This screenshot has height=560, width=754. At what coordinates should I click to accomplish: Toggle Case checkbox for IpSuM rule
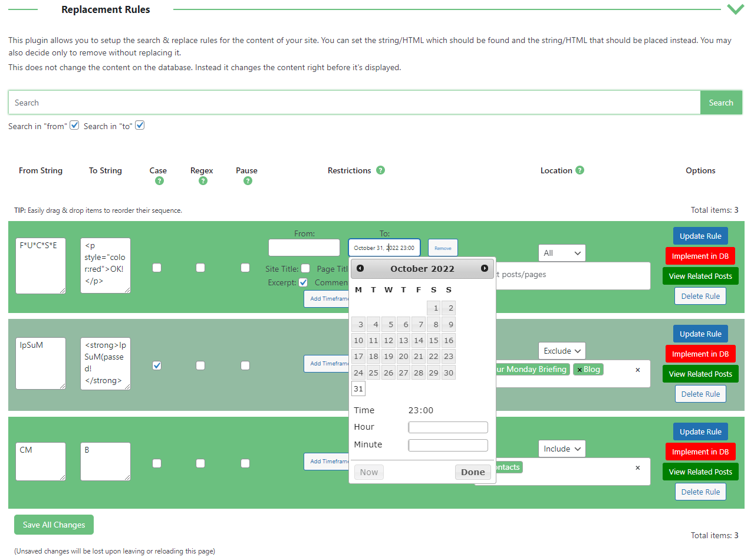click(157, 365)
